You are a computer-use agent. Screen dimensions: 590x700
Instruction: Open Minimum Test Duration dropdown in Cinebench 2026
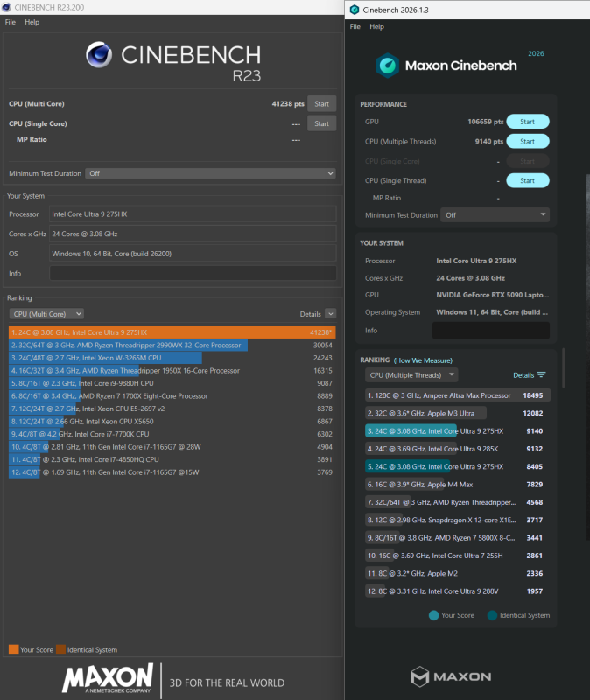coord(495,214)
